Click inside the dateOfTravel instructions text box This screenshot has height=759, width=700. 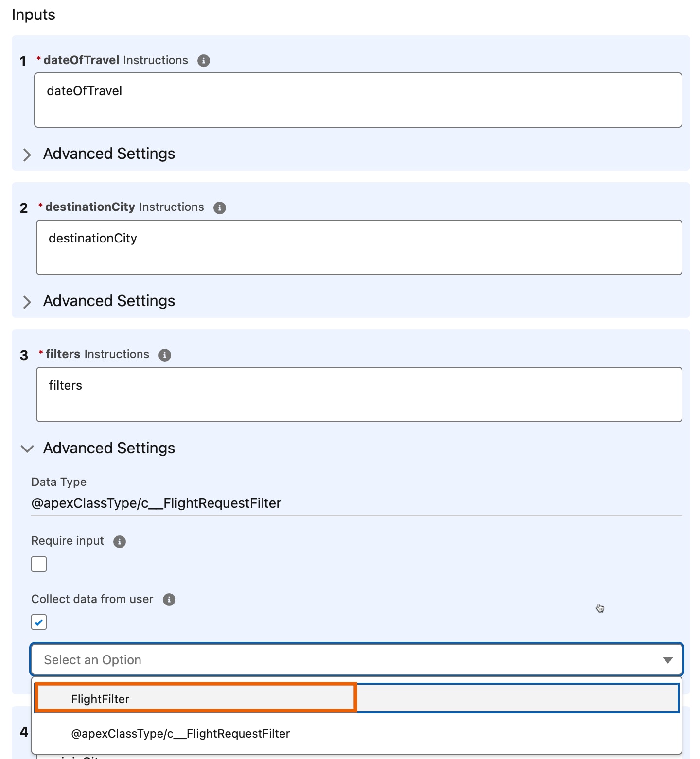point(358,100)
